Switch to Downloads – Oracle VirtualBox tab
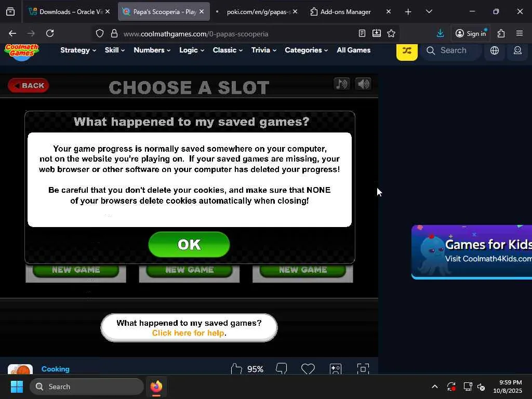The width and height of the screenshot is (532, 399). [70, 11]
